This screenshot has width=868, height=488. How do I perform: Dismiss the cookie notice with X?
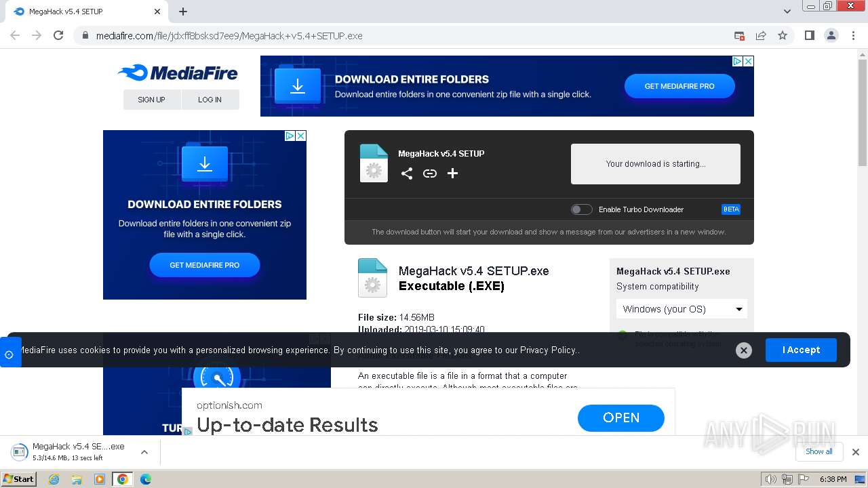744,350
